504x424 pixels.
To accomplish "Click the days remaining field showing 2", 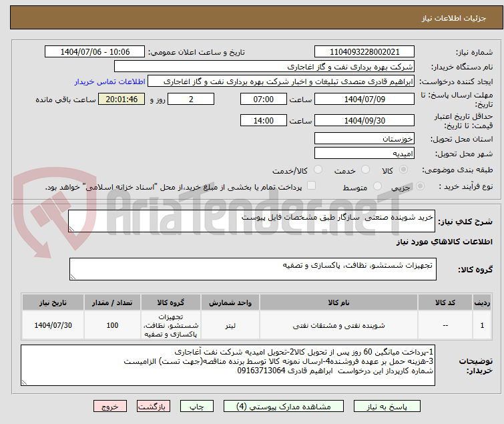I will (191, 99).
